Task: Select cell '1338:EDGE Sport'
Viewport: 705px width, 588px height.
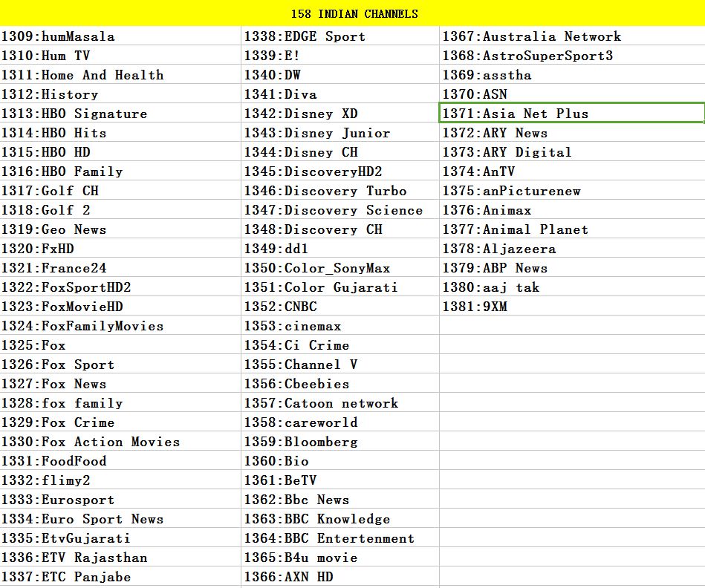Action: [340, 36]
